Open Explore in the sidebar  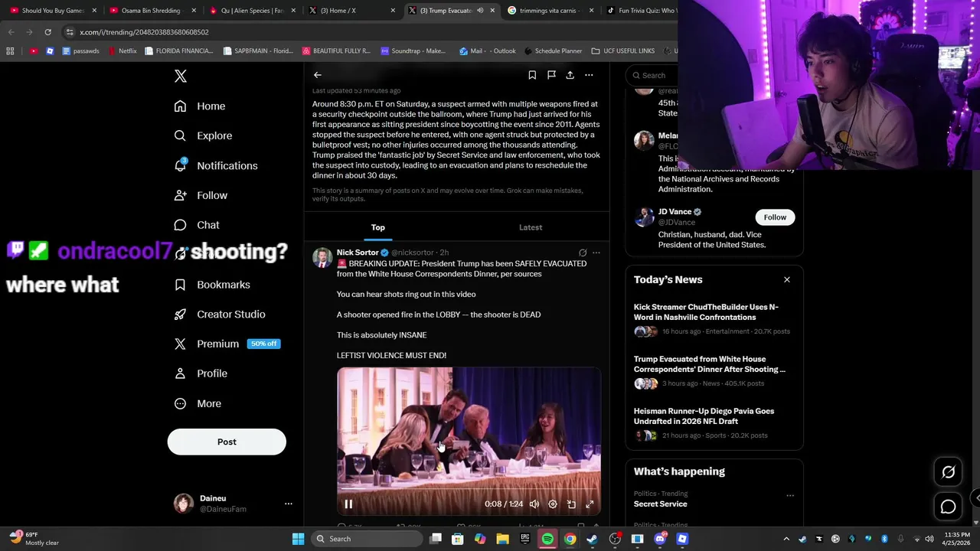[x=203, y=135]
